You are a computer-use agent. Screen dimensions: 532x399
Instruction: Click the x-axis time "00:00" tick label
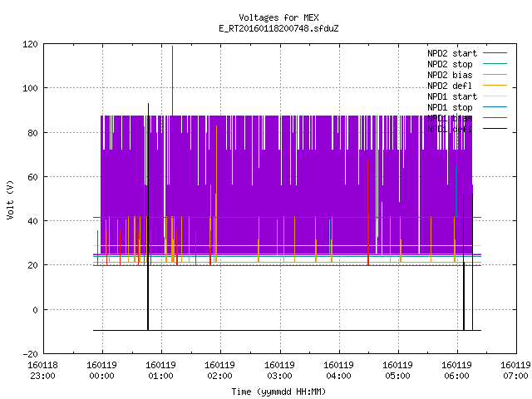(x=101, y=376)
